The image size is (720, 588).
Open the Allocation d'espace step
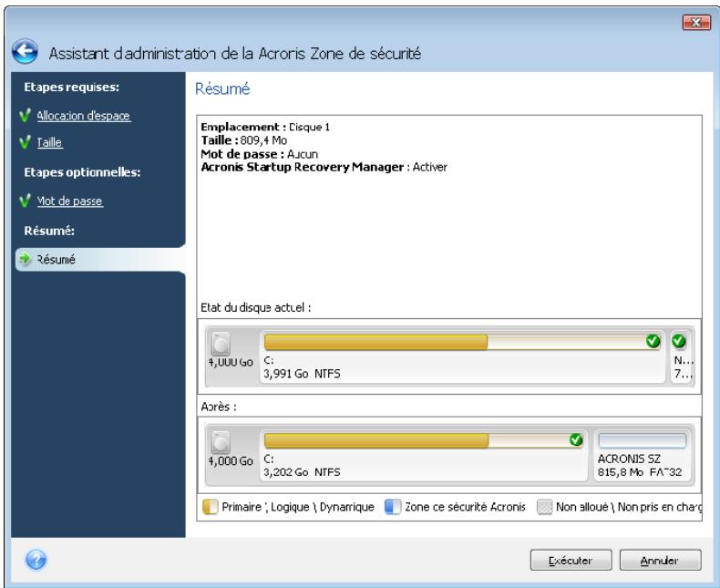click(x=84, y=116)
